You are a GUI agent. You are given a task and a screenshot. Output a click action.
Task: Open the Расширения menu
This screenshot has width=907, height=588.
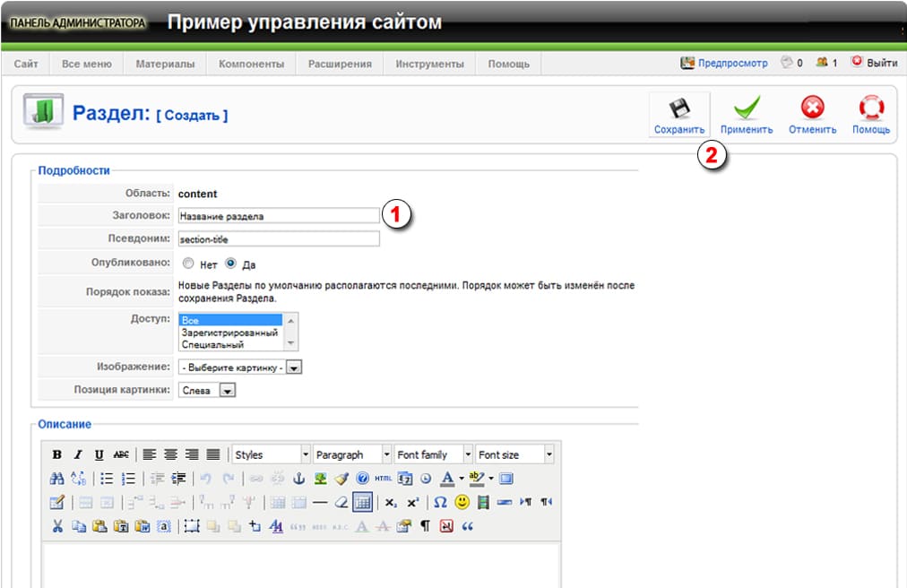340,64
